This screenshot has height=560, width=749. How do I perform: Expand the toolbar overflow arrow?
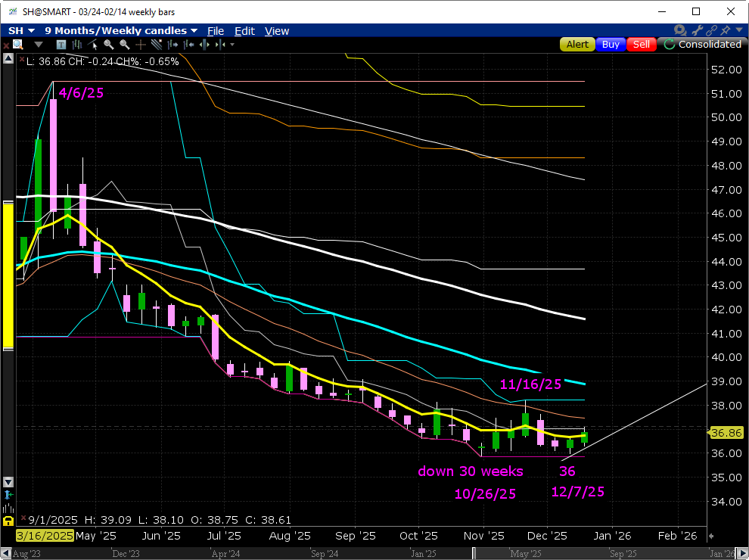click(232, 45)
